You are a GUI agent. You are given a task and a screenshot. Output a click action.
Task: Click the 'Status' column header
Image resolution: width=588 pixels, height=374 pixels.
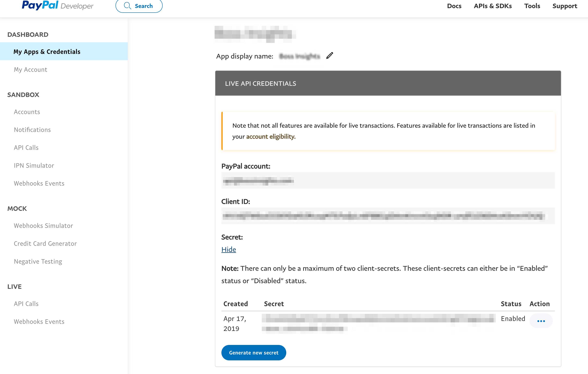pyautogui.click(x=511, y=304)
